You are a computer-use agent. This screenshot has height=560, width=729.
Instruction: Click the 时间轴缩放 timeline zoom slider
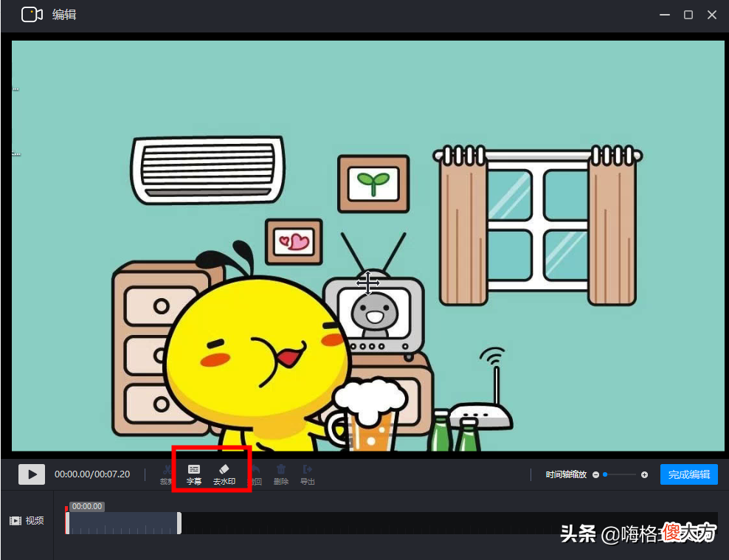click(620, 474)
